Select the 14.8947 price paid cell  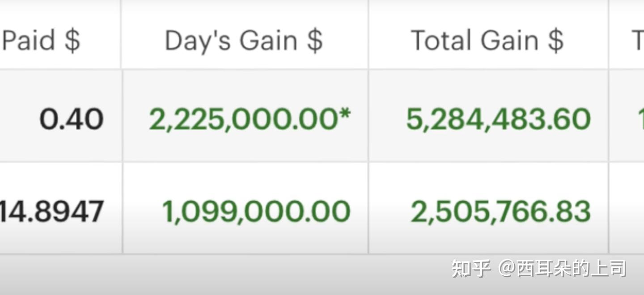pyautogui.click(x=52, y=211)
